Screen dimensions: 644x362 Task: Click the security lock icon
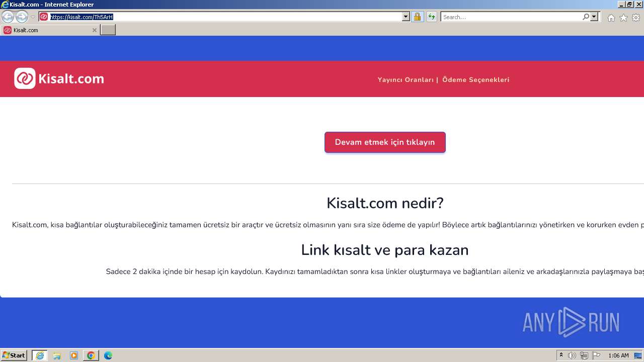click(x=417, y=17)
